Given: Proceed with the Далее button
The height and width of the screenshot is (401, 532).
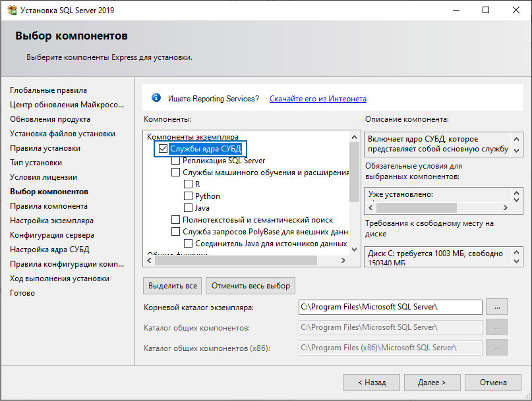Looking at the screenshot, I should tap(432, 383).
